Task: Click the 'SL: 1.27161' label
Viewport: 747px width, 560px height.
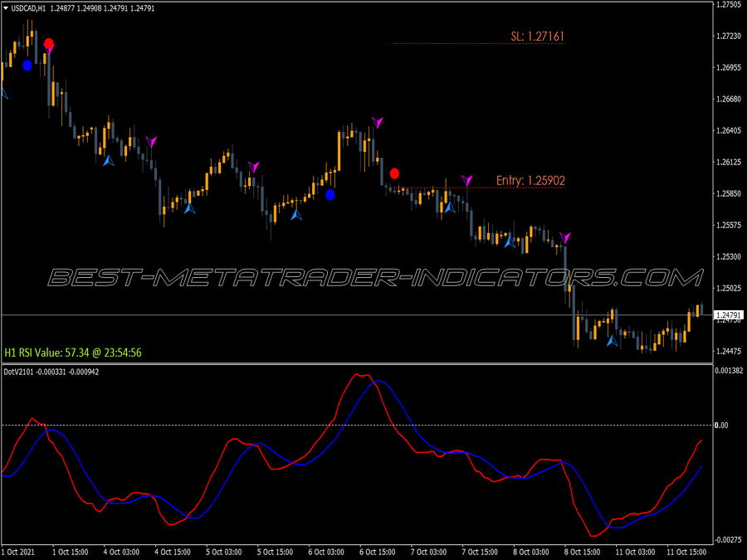Action: point(537,37)
